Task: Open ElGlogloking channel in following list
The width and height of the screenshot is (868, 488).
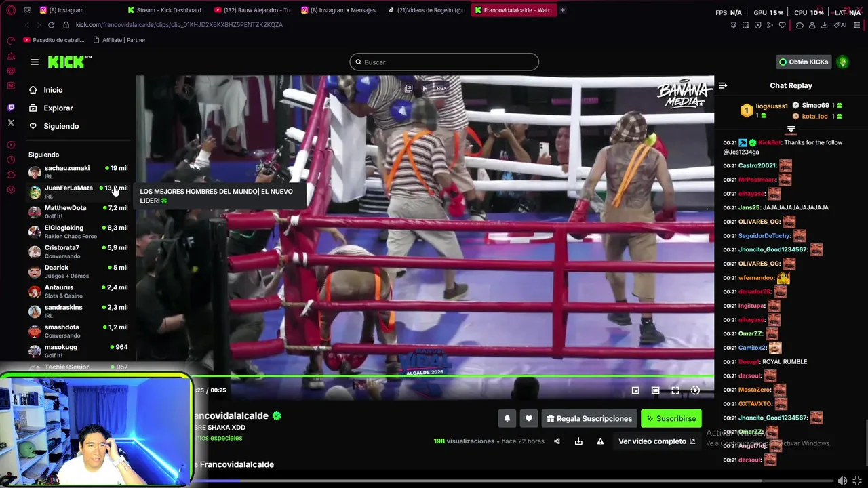Action: [78, 231]
